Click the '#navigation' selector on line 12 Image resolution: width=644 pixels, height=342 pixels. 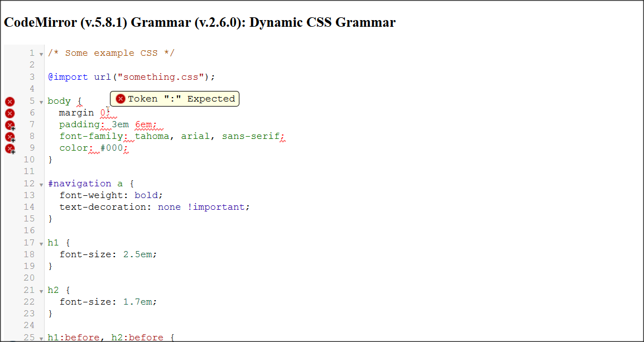pos(80,184)
